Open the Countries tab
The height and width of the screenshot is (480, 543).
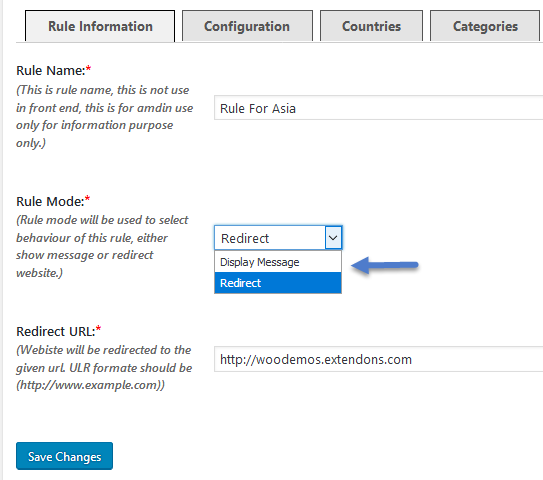pyautogui.click(x=371, y=26)
